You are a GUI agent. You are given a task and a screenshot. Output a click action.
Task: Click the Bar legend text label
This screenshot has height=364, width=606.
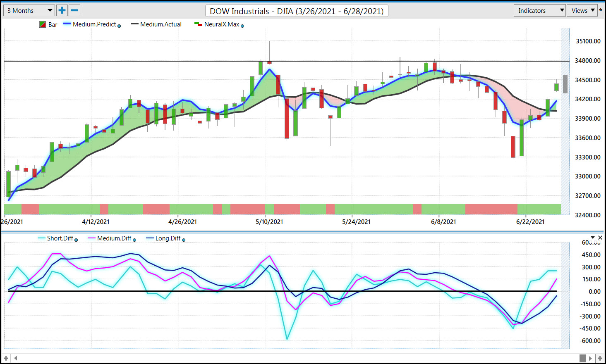tap(53, 25)
